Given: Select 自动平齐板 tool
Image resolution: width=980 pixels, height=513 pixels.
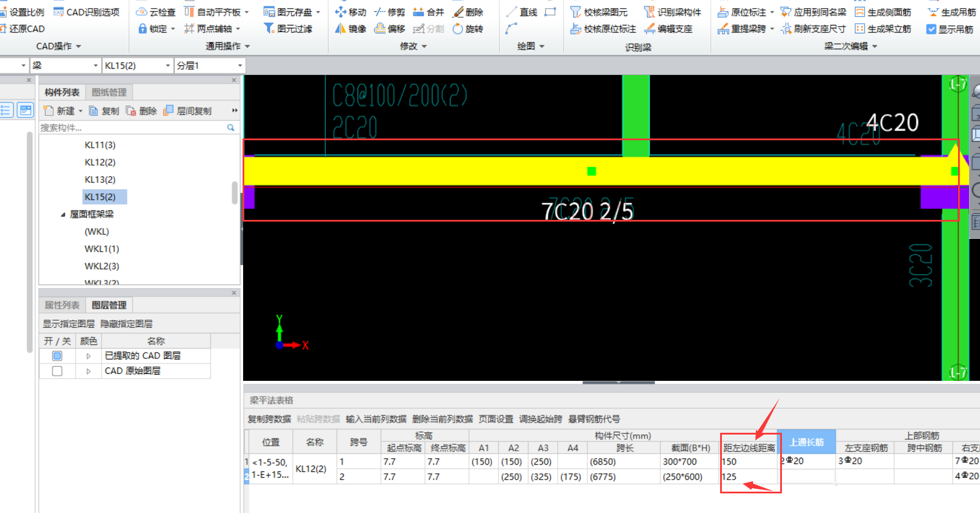Looking at the screenshot, I should click(x=213, y=12).
